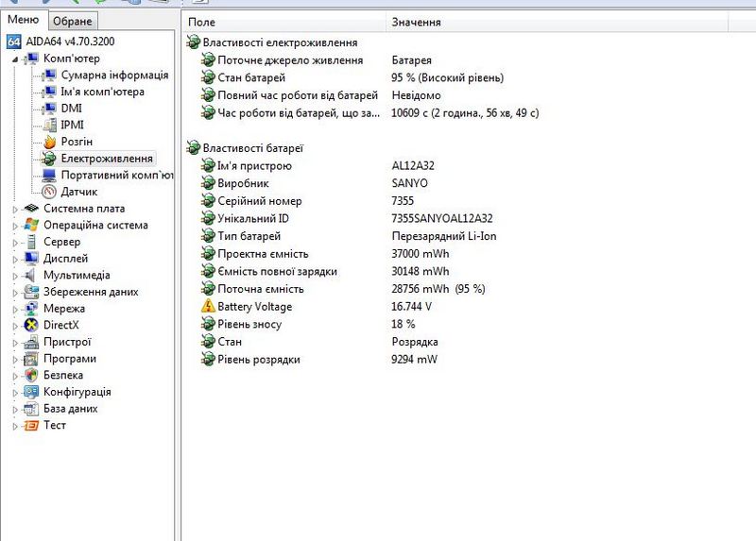Open the Портативний комп'ютер page
Screen dimensions: 756x541
[x=117, y=176]
